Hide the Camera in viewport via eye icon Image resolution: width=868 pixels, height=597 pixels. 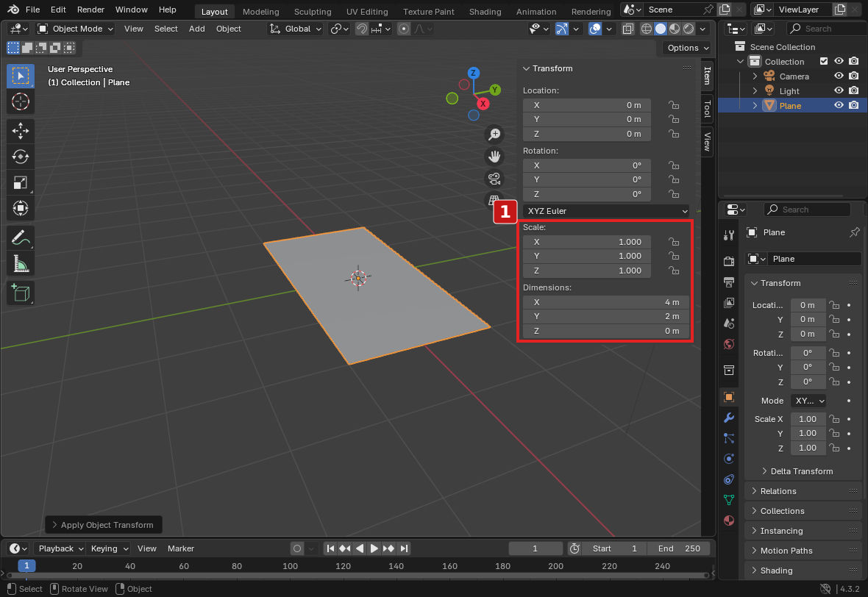coord(839,76)
